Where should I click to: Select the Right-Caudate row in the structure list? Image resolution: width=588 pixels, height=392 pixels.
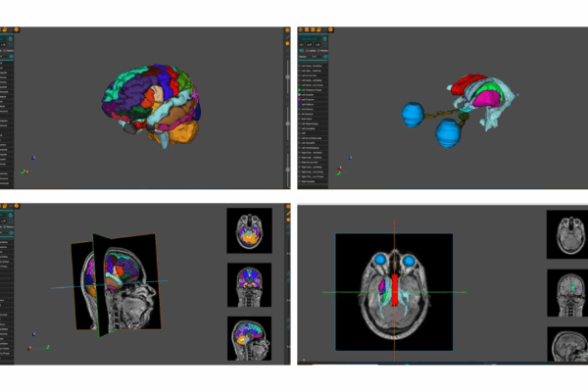click(x=314, y=181)
